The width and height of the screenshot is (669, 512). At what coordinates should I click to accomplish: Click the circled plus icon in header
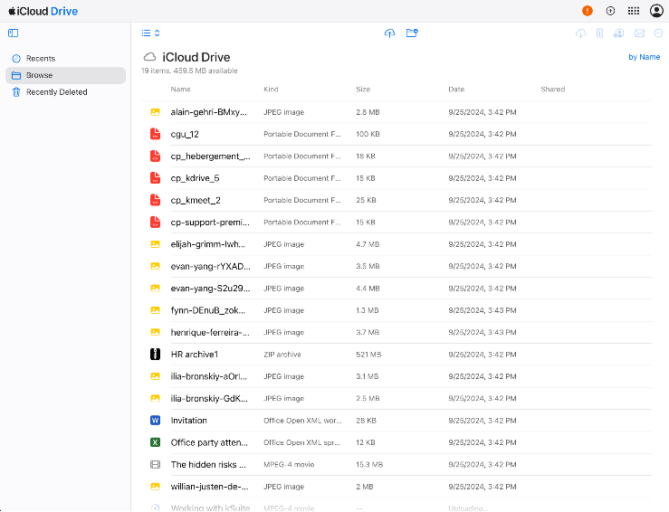coord(611,11)
